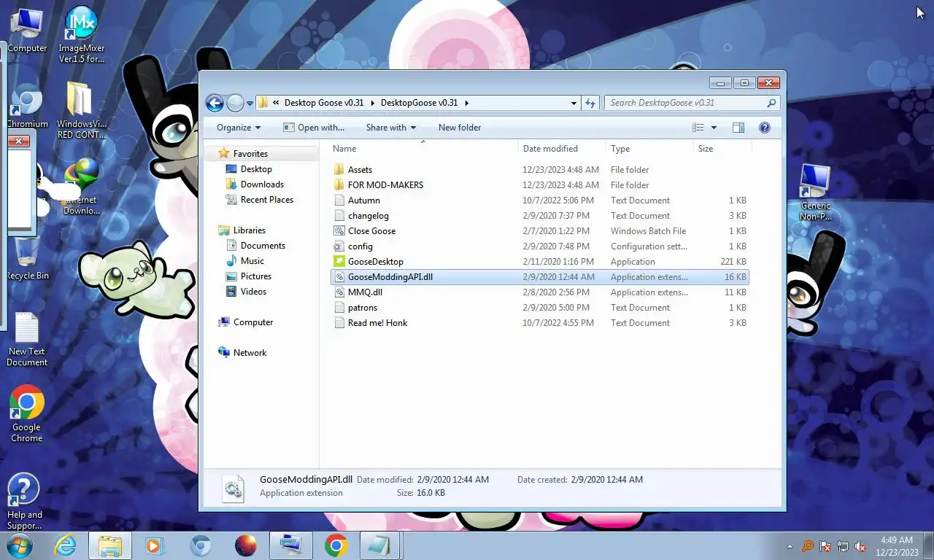Toggle the preview pane button
This screenshot has height=560, width=934.
point(738,128)
